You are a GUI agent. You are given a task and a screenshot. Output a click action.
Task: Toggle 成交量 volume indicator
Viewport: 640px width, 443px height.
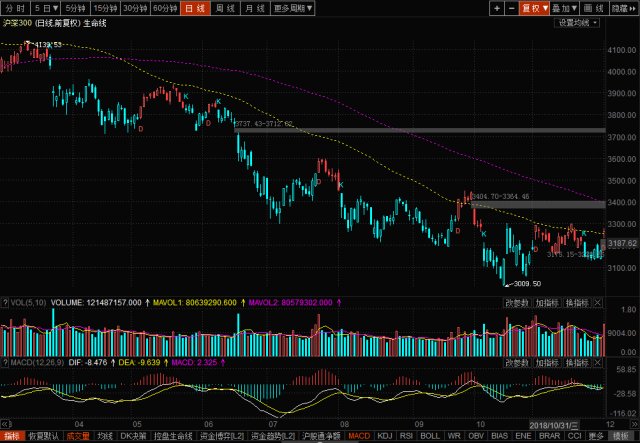click(x=78, y=436)
